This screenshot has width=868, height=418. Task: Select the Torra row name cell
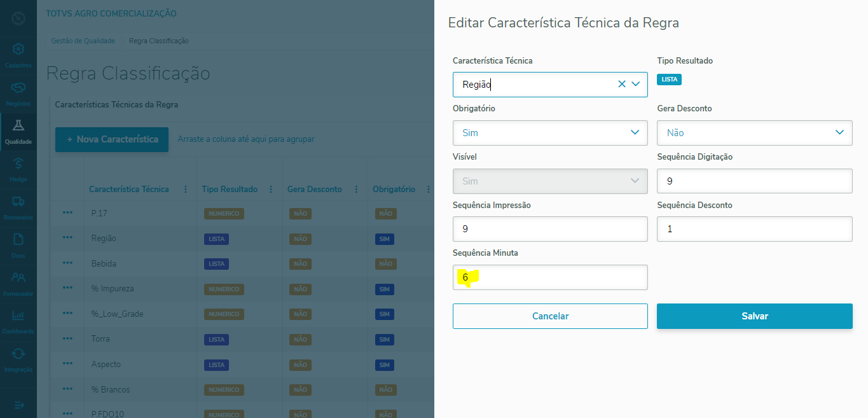(100, 339)
